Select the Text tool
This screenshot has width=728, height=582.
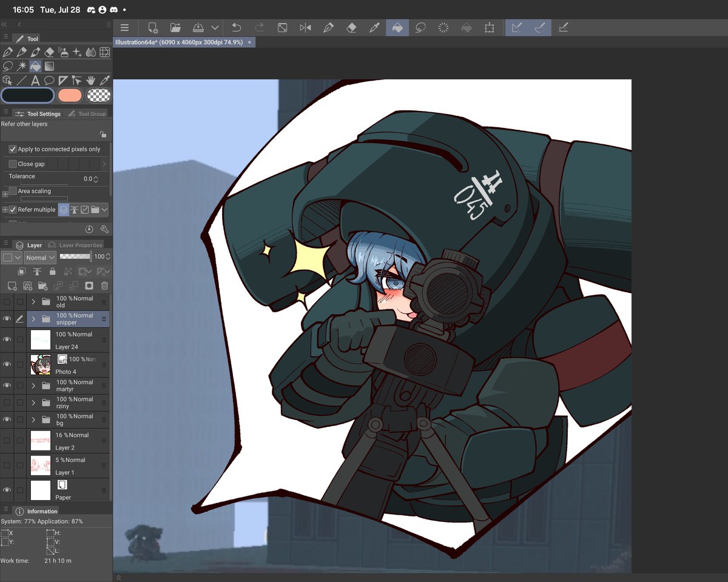36,80
